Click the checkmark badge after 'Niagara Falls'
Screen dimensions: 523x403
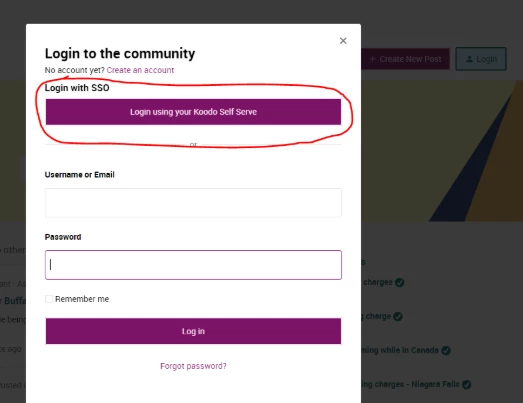click(x=467, y=384)
